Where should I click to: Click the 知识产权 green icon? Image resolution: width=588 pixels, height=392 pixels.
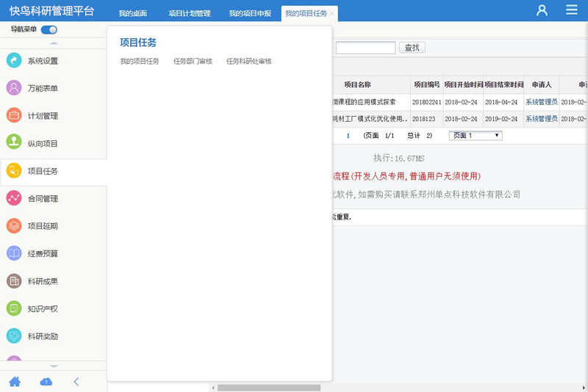[x=14, y=308]
